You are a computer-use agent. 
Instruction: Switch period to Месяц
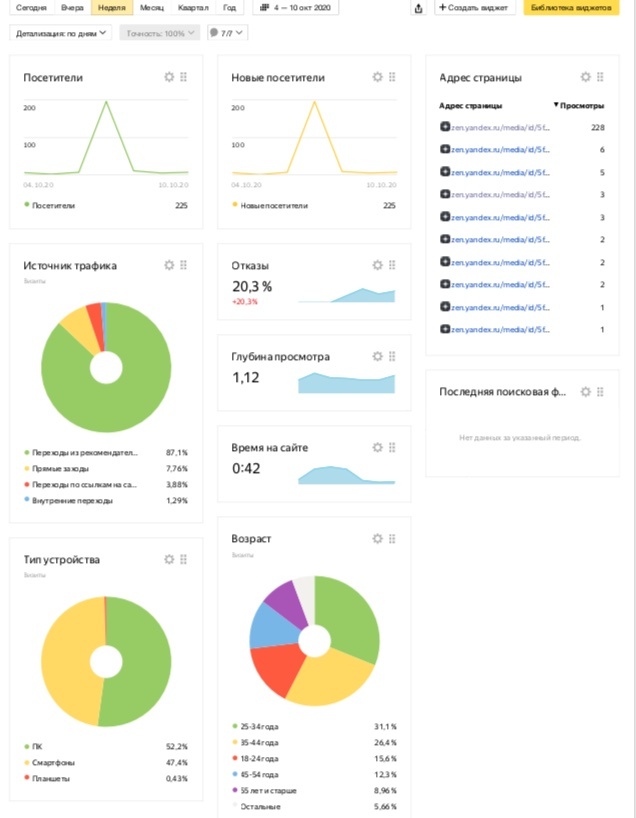(152, 8)
